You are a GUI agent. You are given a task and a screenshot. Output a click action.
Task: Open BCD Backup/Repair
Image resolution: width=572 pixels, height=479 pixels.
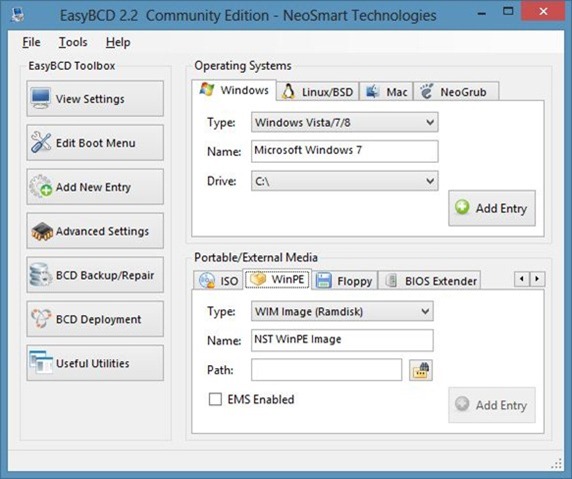coord(95,275)
